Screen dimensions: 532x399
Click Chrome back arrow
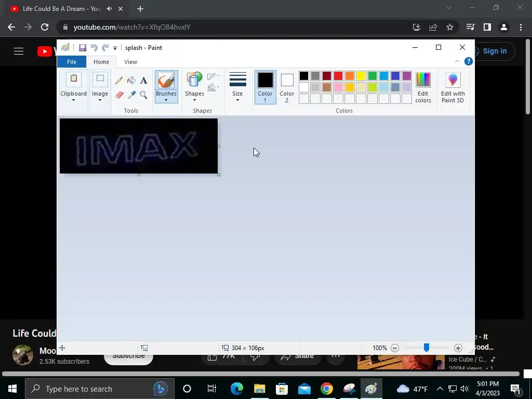point(11,27)
